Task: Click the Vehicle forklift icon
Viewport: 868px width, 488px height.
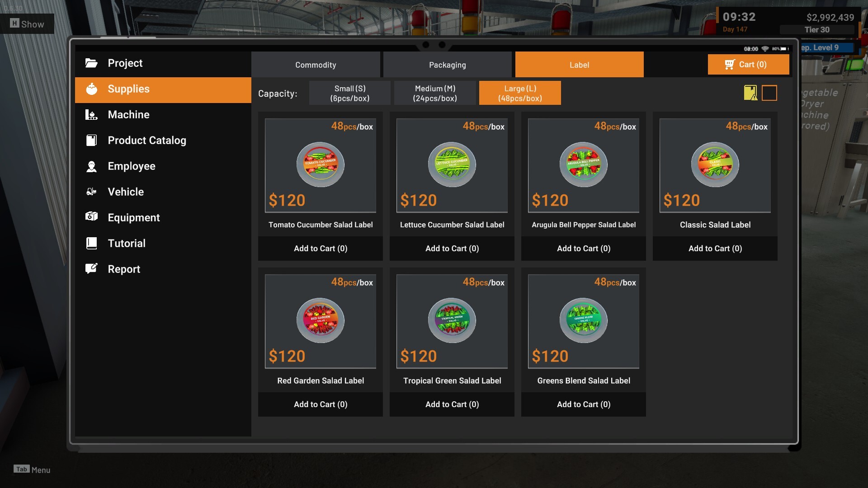Action: [x=91, y=192]
